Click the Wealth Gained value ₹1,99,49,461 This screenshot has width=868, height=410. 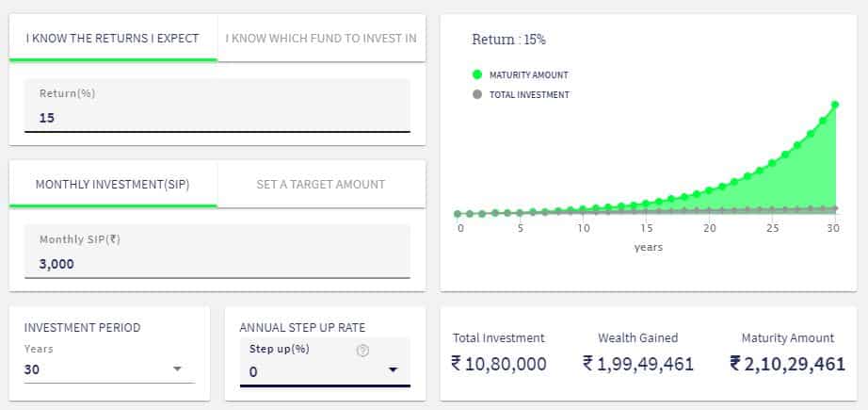point(638,364)
